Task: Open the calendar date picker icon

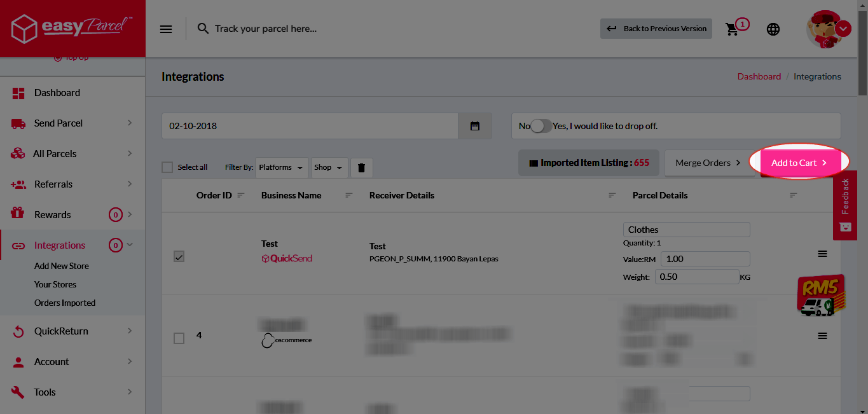Action: coord(475,126)
